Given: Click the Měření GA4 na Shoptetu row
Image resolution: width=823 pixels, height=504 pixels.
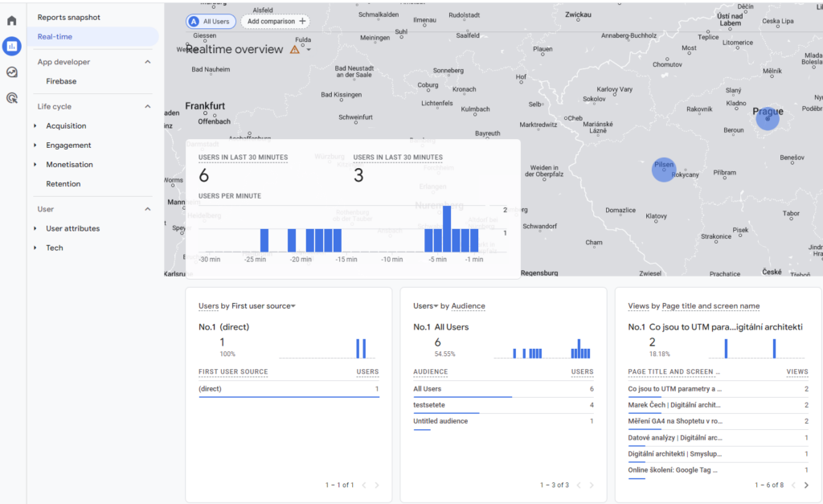Looking at the screenshot, I should click(x=718, y=421).
